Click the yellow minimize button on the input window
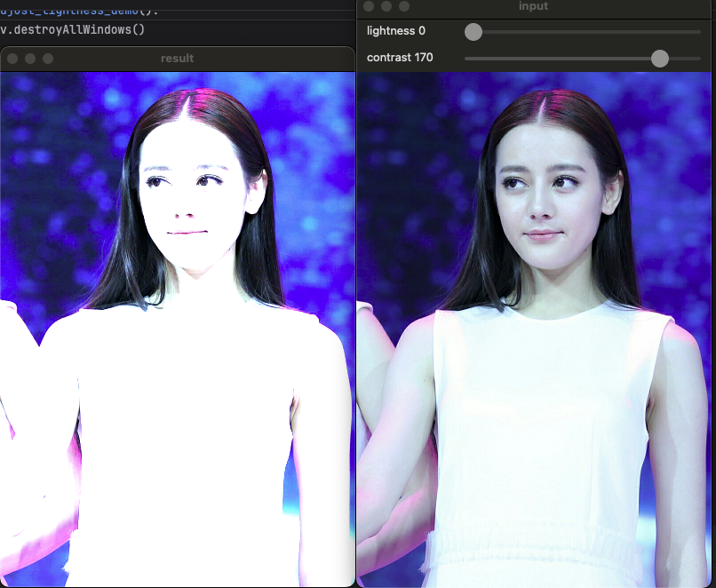Screen dimensions: 716x588 [x=386, y=6]
